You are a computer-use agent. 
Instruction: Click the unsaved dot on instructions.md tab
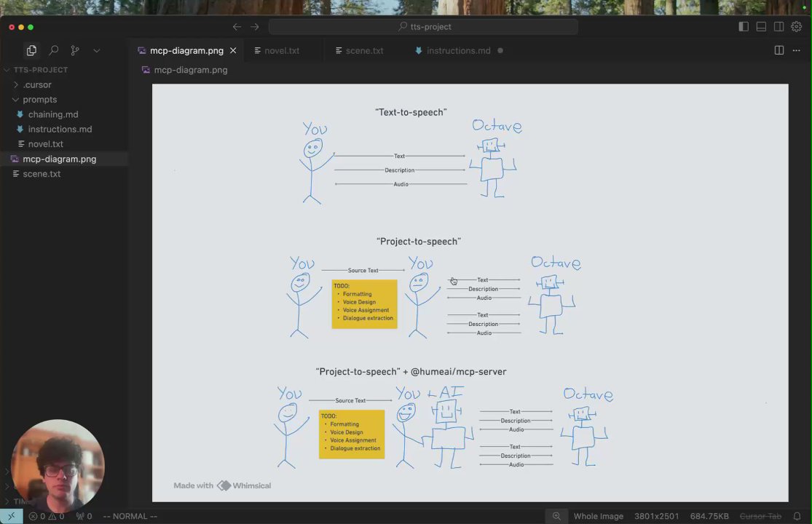coord(500,51)
